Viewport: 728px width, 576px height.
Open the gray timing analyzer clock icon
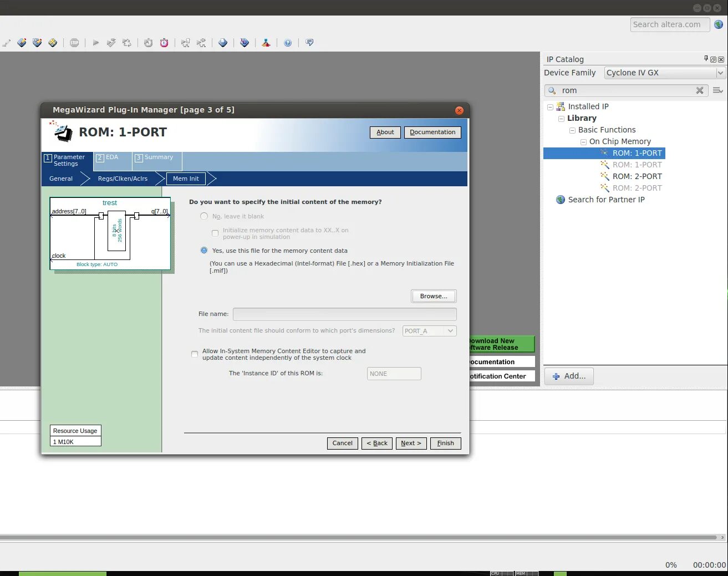click(x=148, y=43)
